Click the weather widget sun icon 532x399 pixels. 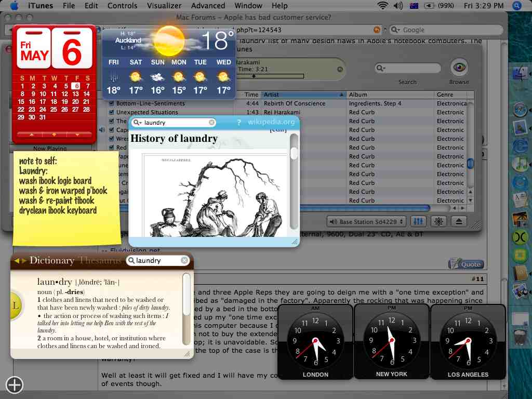[169, 41]
